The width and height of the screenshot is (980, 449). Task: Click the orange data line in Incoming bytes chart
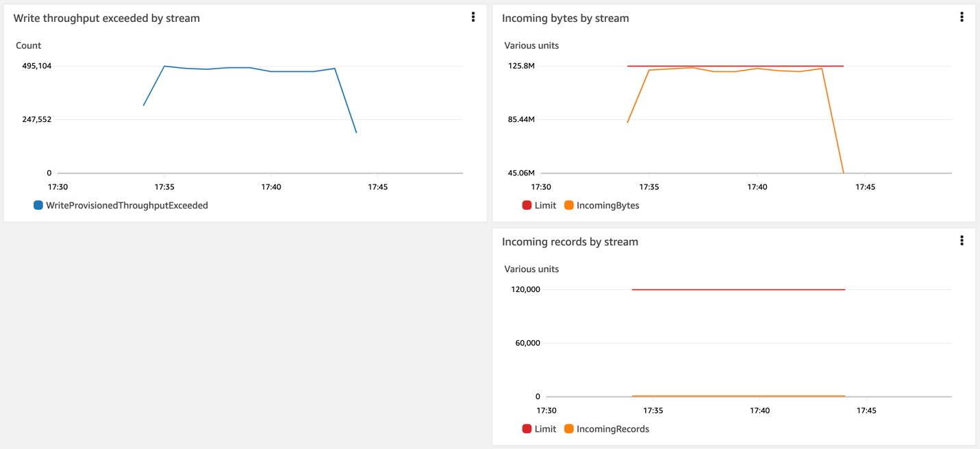719,70
